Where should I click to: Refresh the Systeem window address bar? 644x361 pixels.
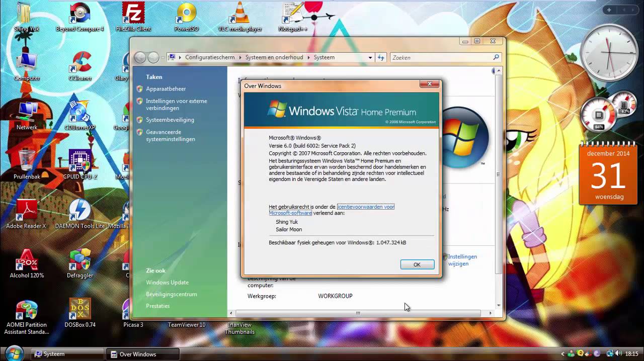tap(381, 57)
